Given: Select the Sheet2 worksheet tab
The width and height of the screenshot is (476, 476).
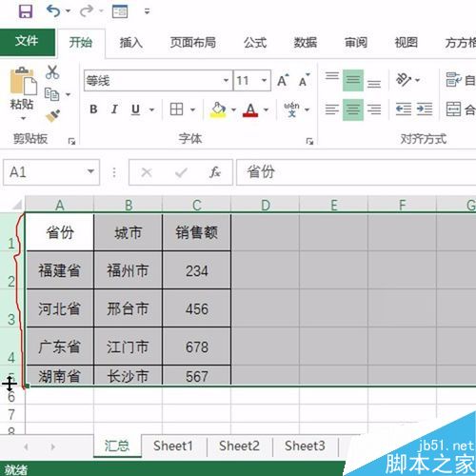Looking at the screenshot, I should coord(239,446).
